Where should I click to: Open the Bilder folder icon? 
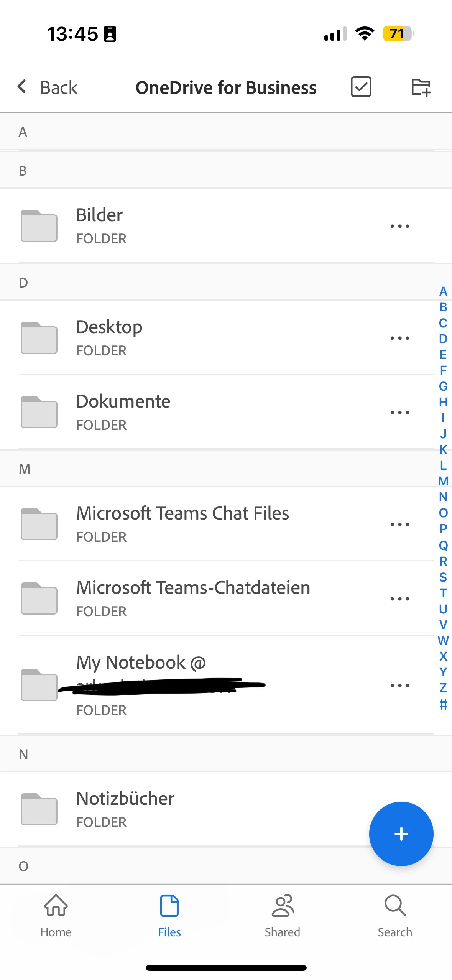(x=39, y=226)
